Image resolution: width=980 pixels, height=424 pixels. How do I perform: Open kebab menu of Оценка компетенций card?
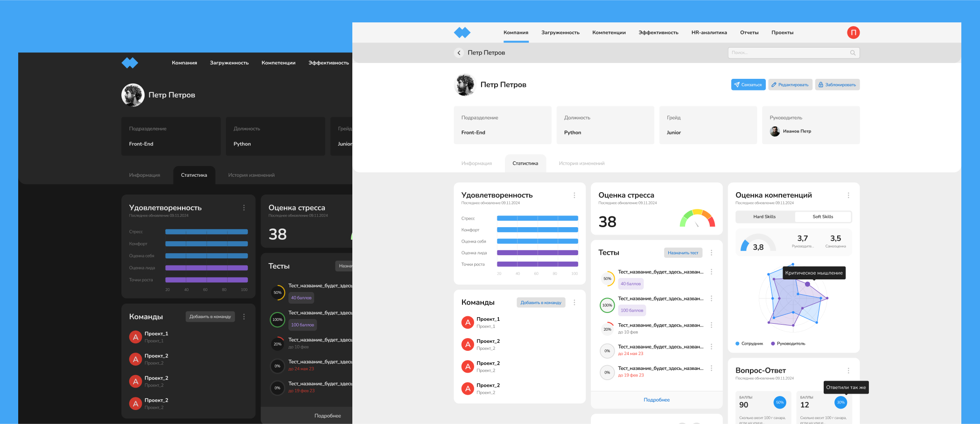coord(848,195)
